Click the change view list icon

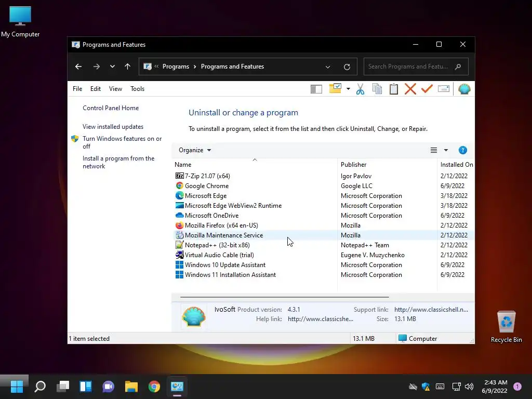pos(434,150)
